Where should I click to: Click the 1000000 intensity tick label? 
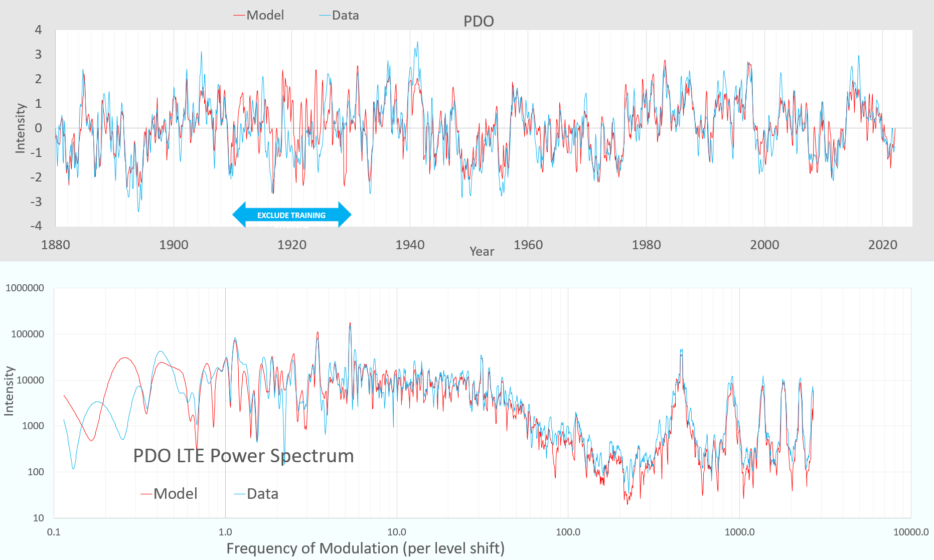click(25, 288)
